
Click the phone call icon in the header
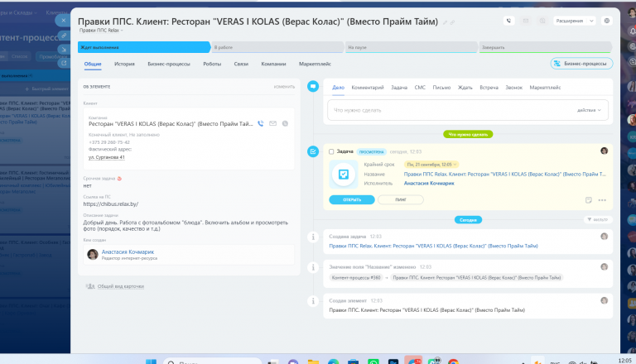tap(508, 21)
